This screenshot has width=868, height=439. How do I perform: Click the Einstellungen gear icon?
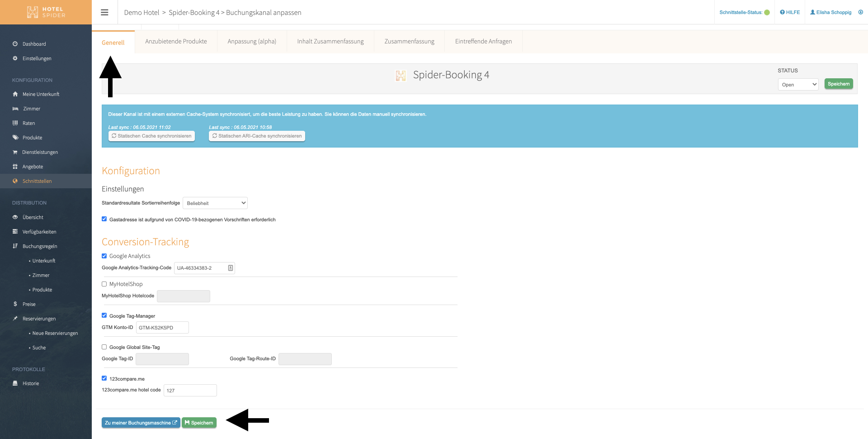(x=15, y=58)
